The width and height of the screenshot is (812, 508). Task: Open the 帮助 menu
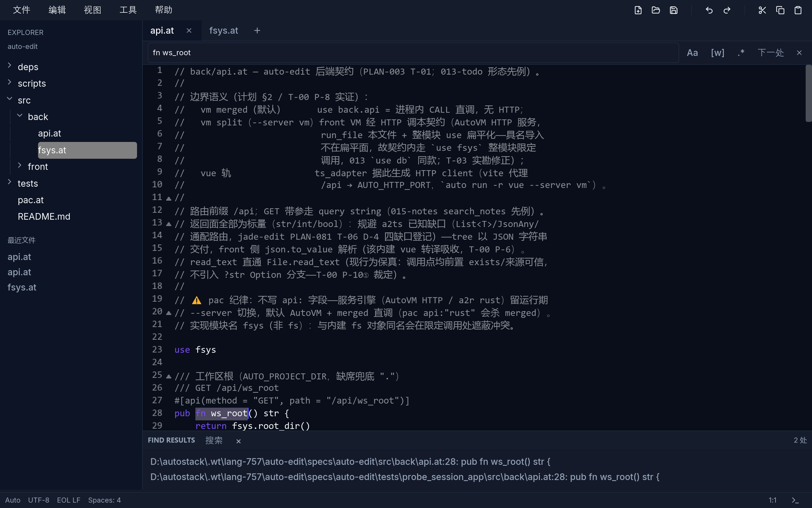point(163,10)
